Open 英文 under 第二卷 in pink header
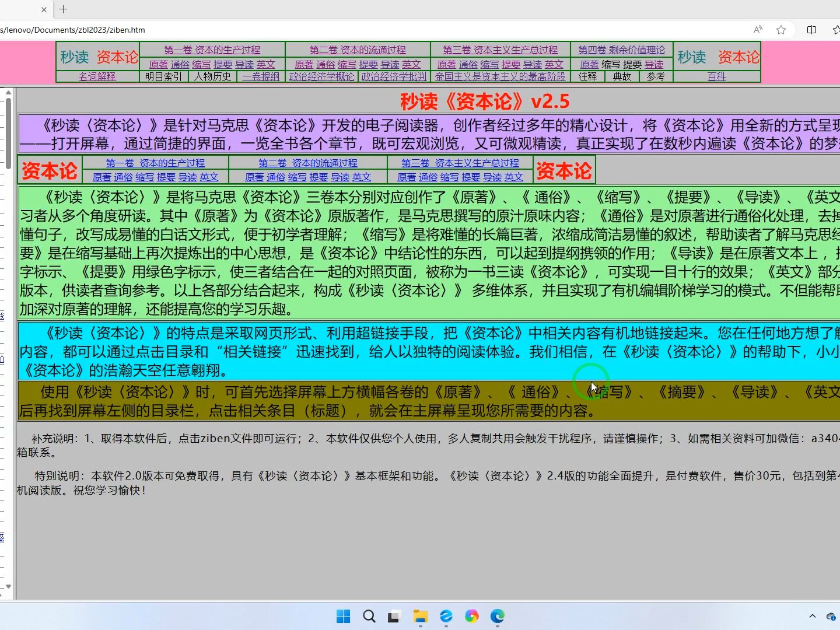This screenshot has width=840, height=630. click(411, 64)
